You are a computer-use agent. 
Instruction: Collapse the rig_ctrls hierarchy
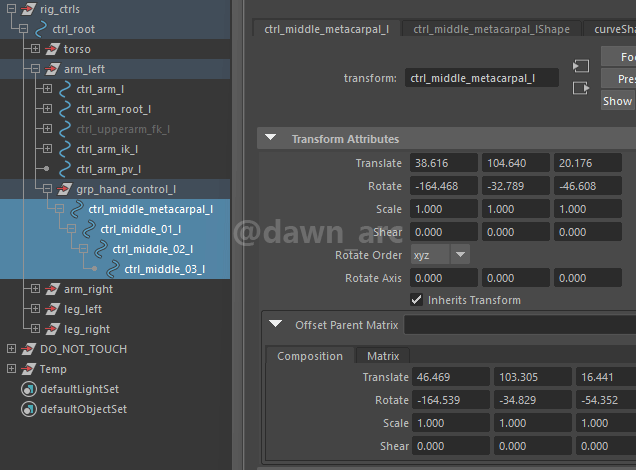[x=12, y=9]
